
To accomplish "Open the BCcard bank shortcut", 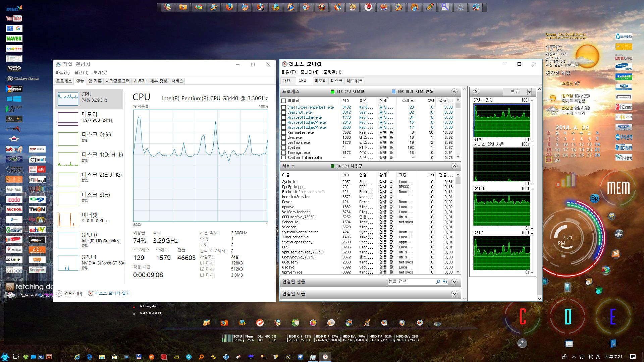I will [x=624, y=107].
